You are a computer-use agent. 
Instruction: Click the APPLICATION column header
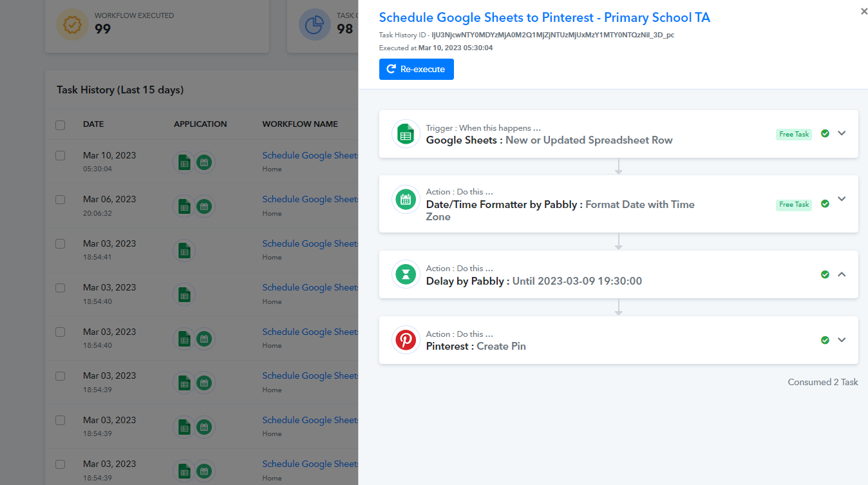click(x=200, y=124)
